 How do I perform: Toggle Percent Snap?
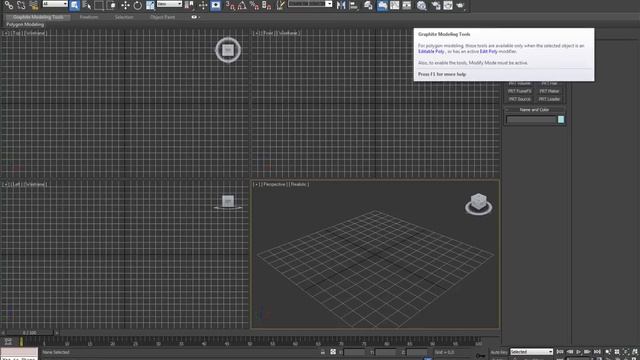coord(254,5)
